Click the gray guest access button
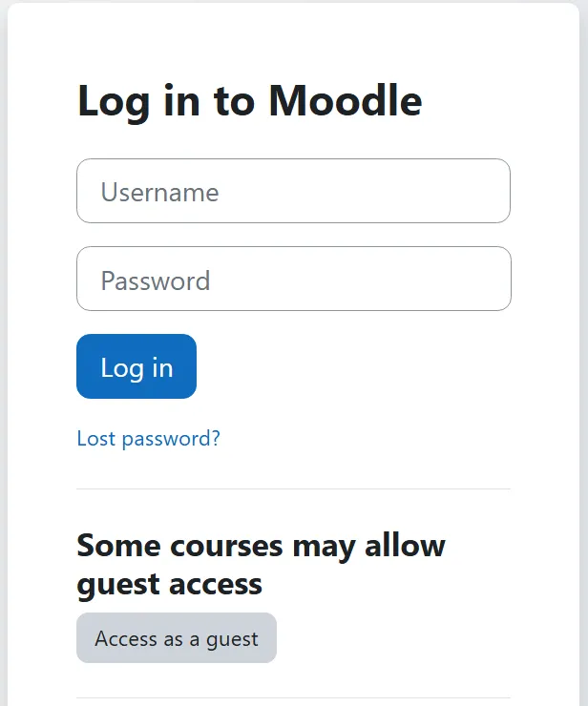 coord(177,638)
